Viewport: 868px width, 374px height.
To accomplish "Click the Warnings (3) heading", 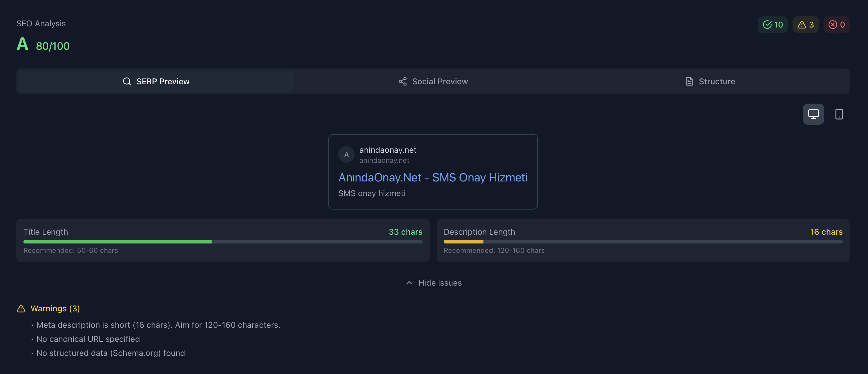I will click(55, 309).
